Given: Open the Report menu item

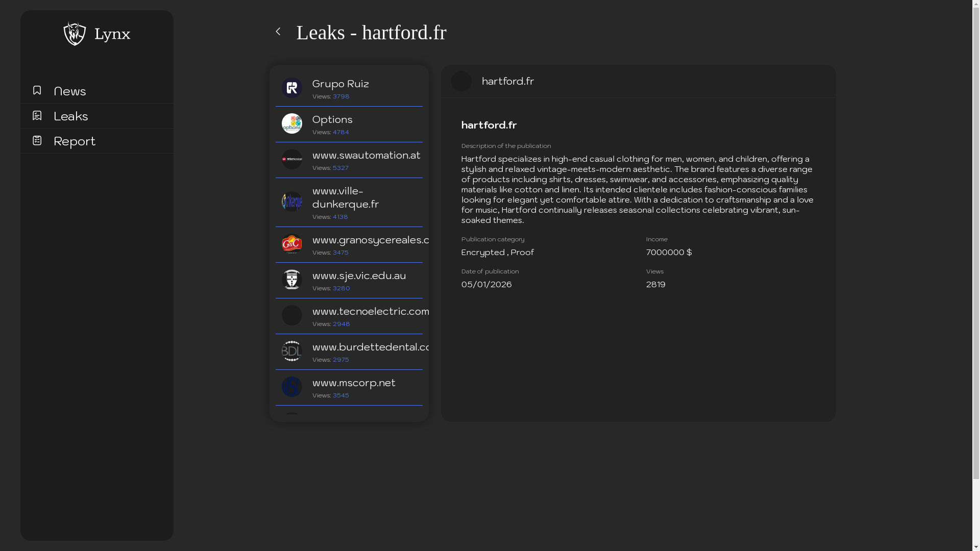Looking at the screenshot, I should 75,141.
